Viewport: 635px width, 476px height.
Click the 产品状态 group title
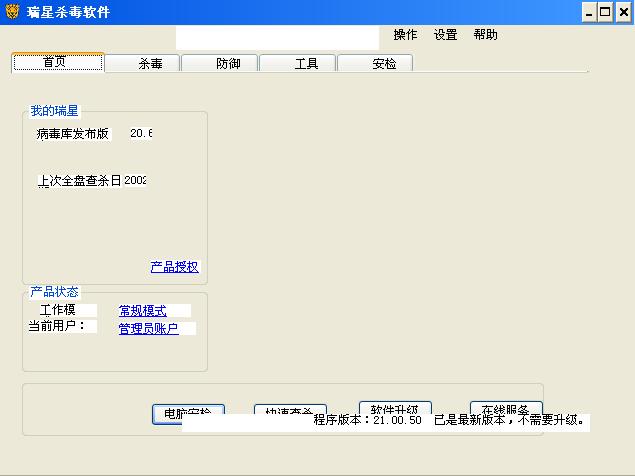point(54,292)
